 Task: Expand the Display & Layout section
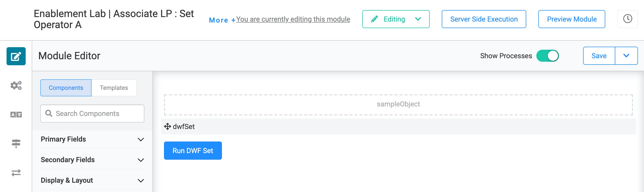pos(92,180)
